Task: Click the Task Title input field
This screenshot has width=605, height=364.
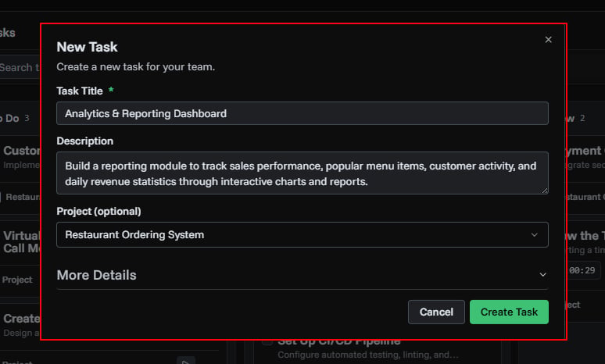Action: click(x=302, y=113)
